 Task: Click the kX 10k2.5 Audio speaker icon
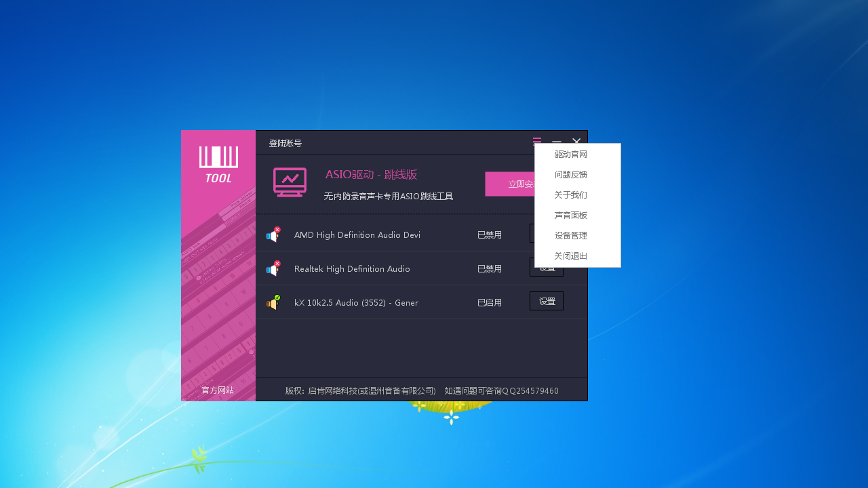[x=273, y=302]
